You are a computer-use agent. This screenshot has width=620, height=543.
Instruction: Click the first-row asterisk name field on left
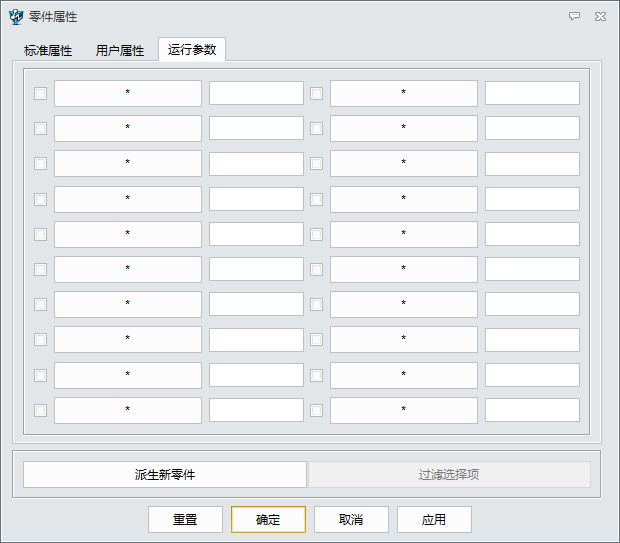pos(128,93)
